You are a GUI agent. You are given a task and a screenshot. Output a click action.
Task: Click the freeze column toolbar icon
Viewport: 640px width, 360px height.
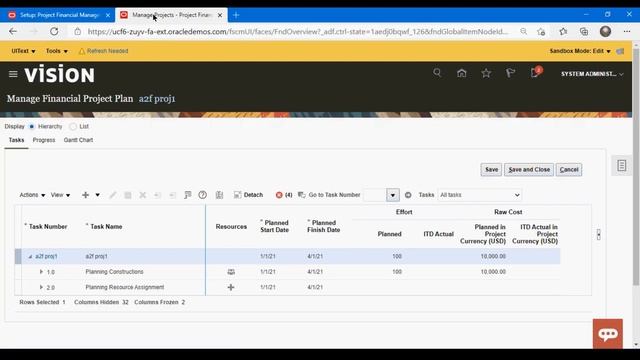pos(187,195)
